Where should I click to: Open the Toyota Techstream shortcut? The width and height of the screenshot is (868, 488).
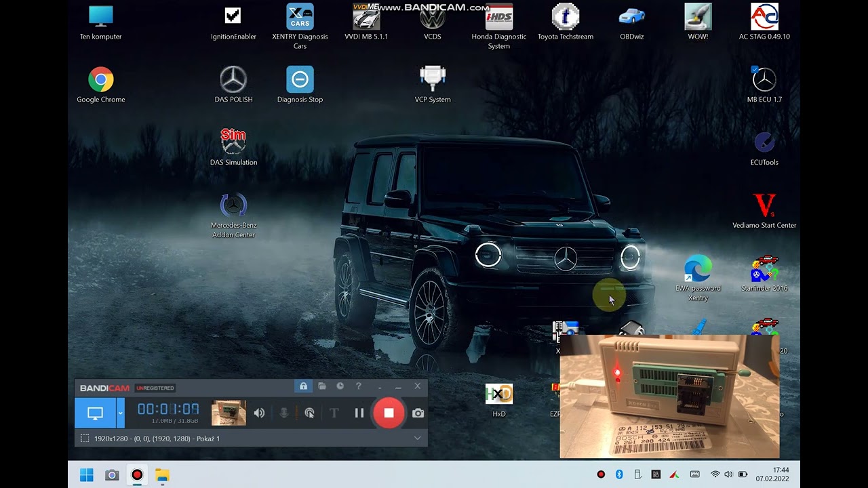tap(566, 22)
